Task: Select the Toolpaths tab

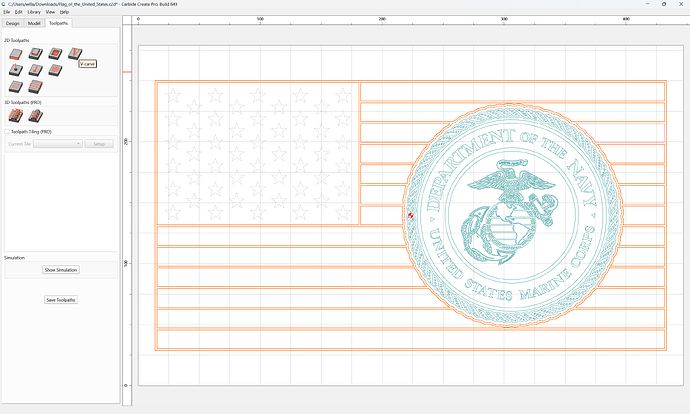Action: point(59,23)
